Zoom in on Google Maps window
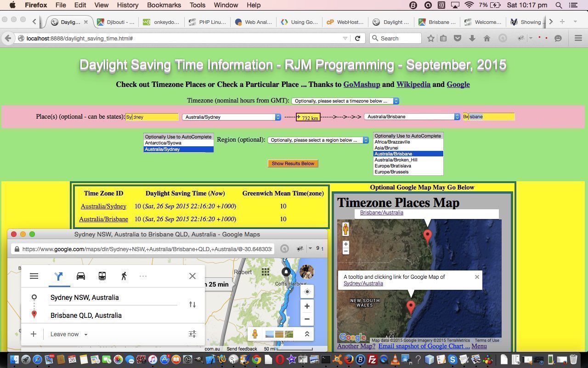Image resolution: width=588 pixels, height=368 pixels. point(307,306)
